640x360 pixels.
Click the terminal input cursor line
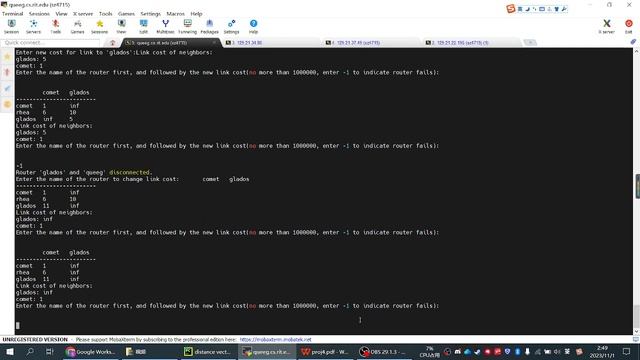(18, 325)
